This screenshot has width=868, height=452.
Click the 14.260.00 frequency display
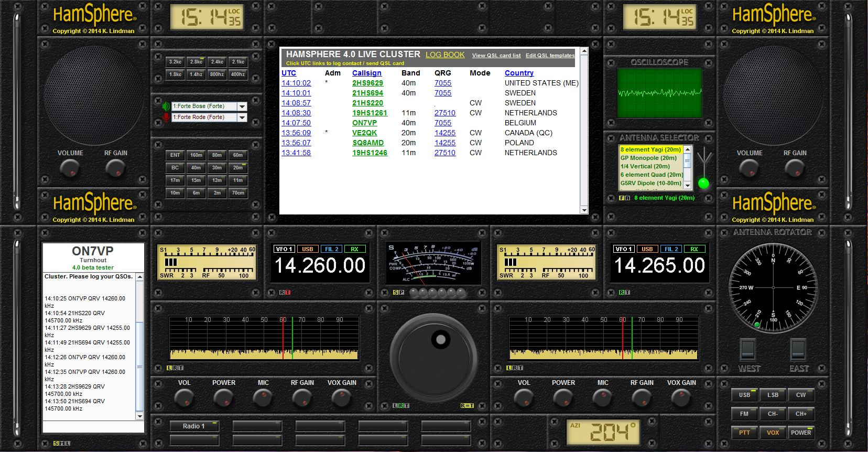320,265
